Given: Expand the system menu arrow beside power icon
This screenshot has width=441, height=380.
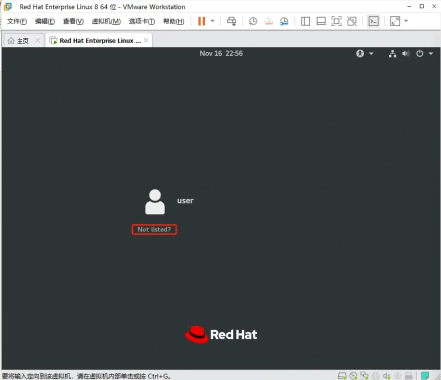Looking at the screenshot, I should pos(431,53).
